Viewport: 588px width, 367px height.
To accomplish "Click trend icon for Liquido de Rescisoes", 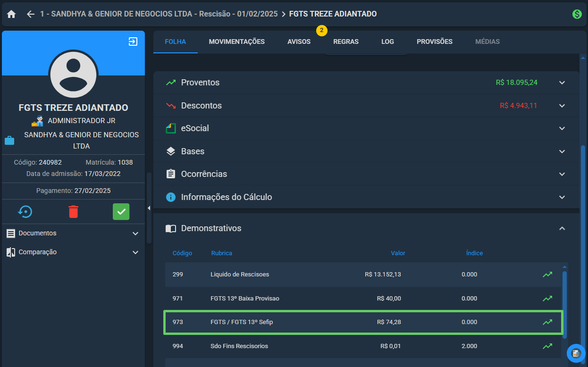I will pyautogui.click(x=547, y=275).
